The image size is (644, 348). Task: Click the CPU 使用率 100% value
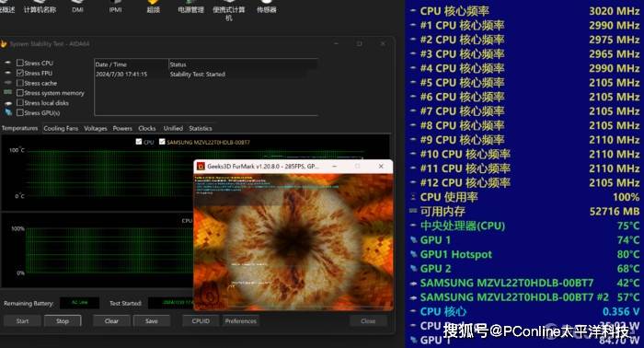point(626,197)
